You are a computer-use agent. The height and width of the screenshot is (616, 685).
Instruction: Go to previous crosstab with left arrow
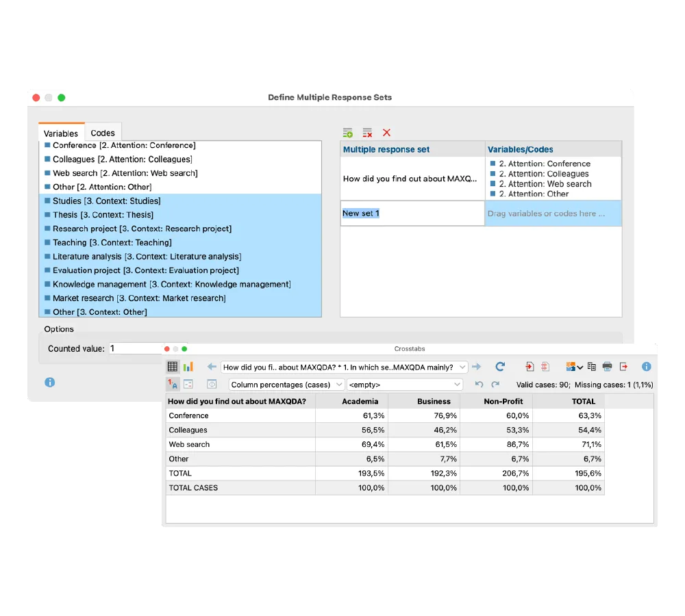click(x=212, y=367)
